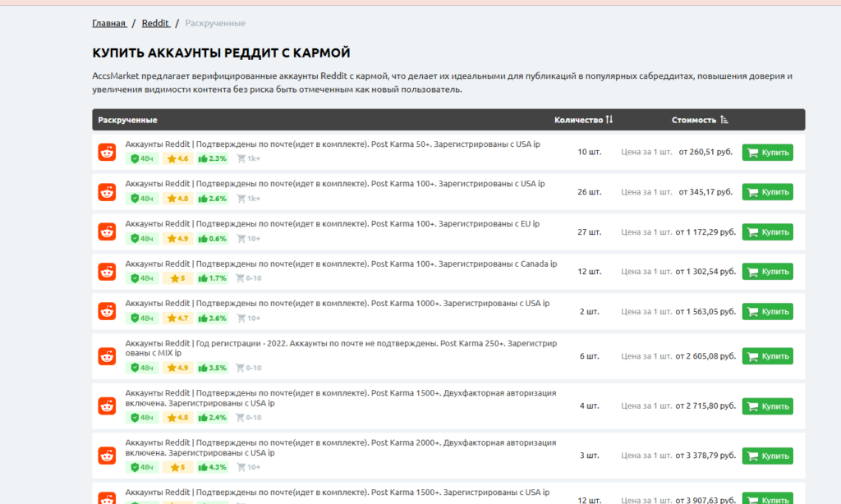841x504 pixels.
Task: Sort by Количество column arrows
Action: [609, 120]
